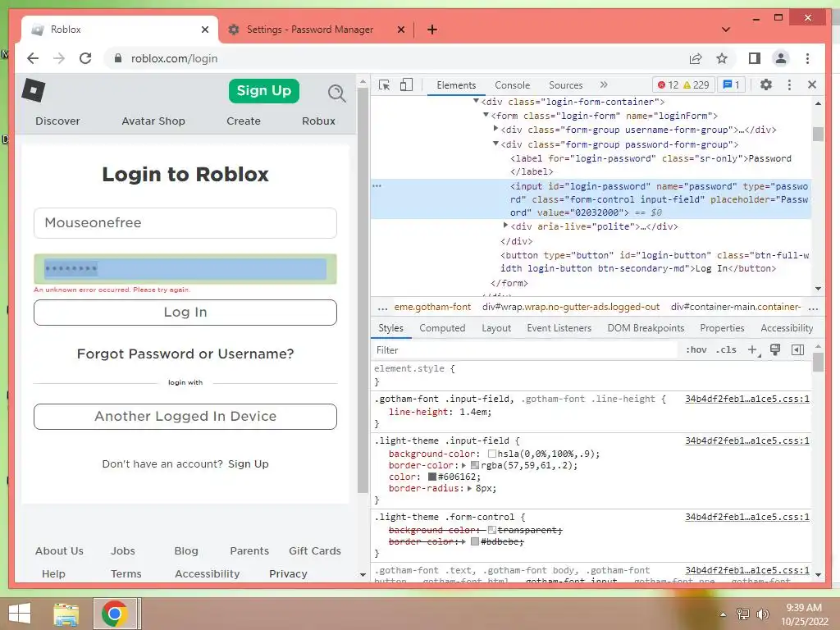Bookmark this page with the star icon
Viewport: 840px width, 630px height.
722,58
